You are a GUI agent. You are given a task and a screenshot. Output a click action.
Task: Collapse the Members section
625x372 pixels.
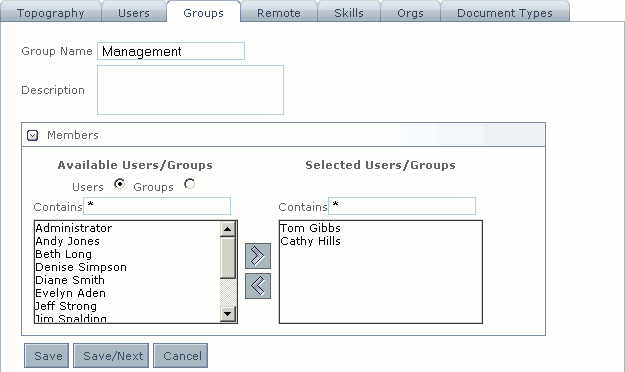tap(32, 136)
